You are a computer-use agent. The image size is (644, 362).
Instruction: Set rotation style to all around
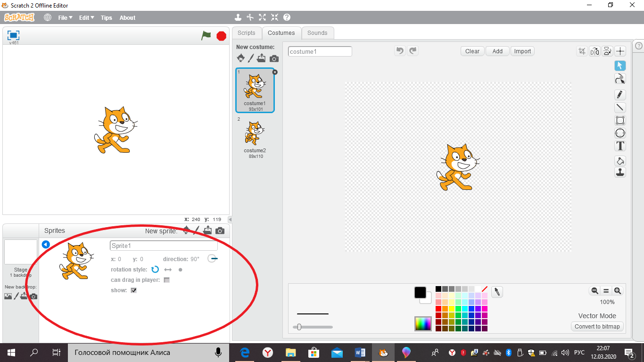155,270
